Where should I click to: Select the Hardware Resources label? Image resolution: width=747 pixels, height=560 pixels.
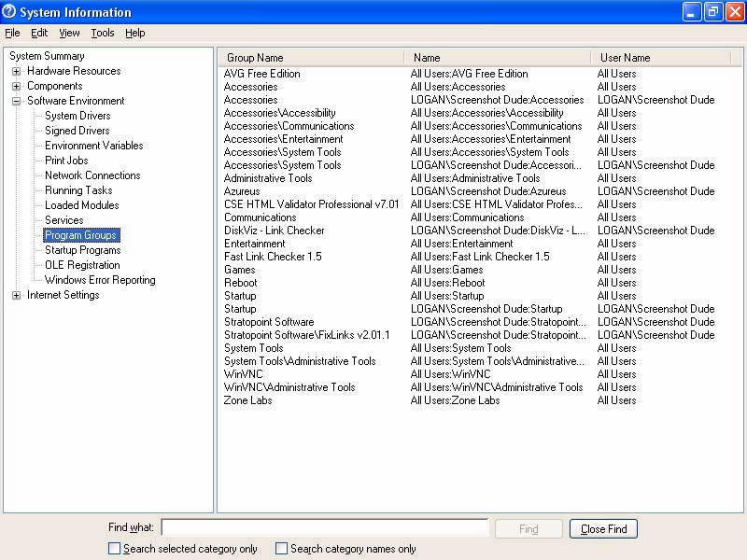pos(74,71)
